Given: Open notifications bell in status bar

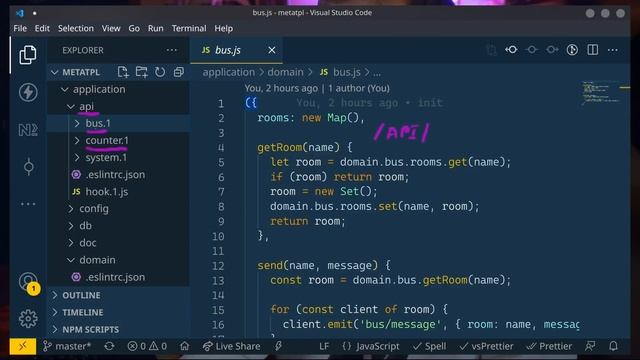Looking at the screenshot, I should click(x=613, y=346).
